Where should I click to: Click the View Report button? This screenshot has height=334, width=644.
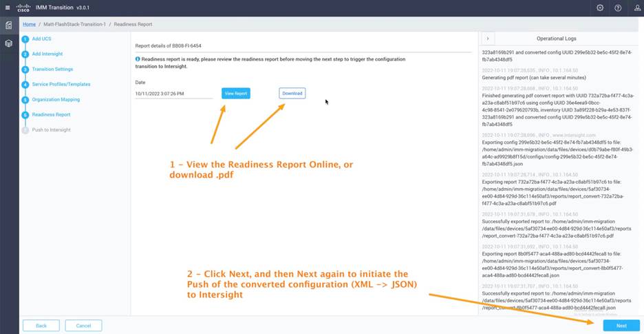236,94
